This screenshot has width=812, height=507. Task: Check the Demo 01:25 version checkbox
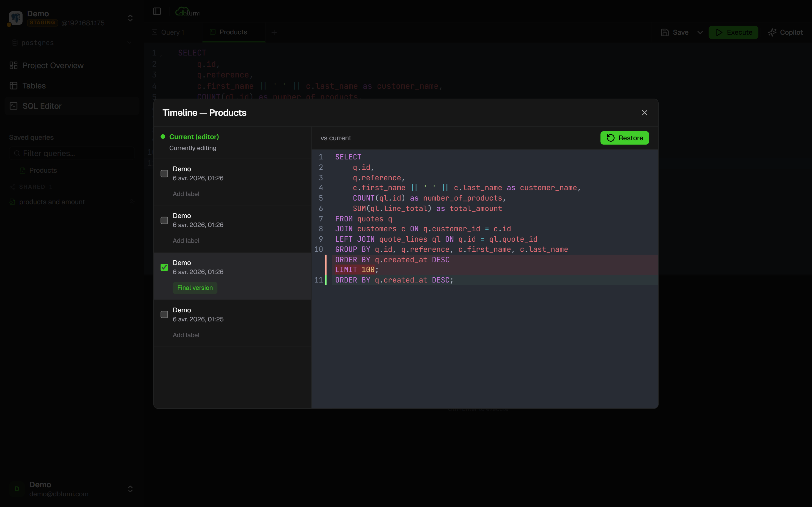164,314
